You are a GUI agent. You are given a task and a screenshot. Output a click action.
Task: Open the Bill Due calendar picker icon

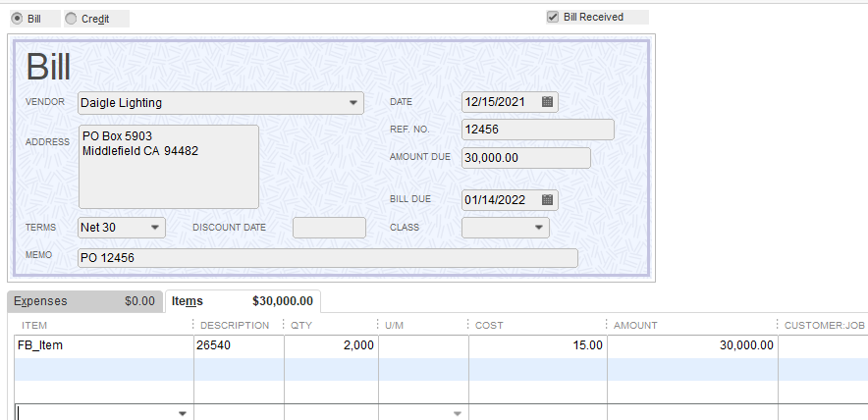(x=547, y=200)
